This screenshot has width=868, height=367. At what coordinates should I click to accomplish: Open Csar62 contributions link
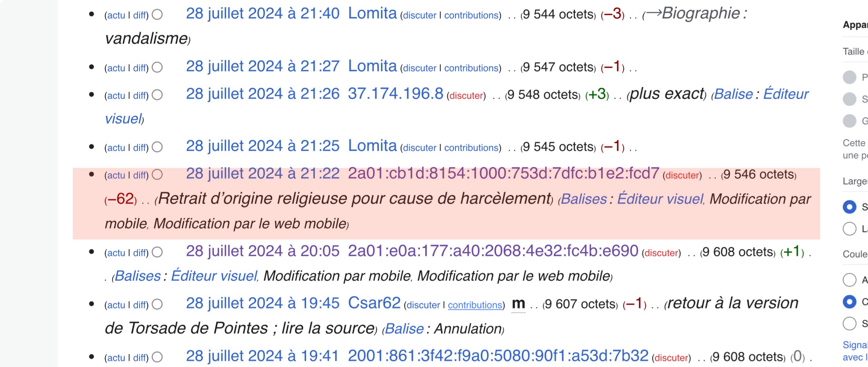475,305
